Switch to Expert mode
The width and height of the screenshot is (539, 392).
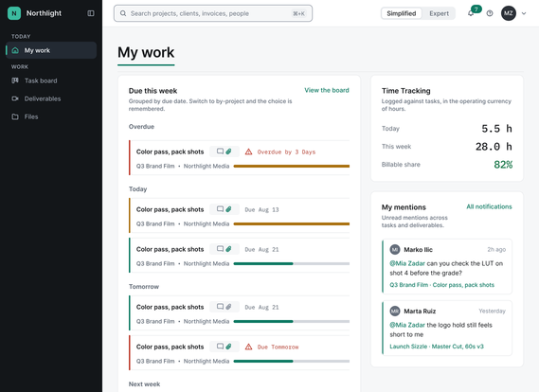439,13
